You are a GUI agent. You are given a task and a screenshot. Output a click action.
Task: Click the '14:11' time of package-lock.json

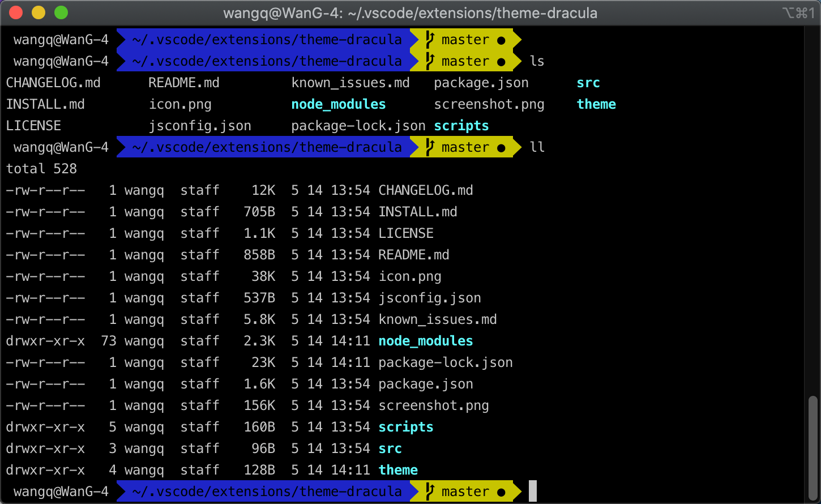coord(350,362)
